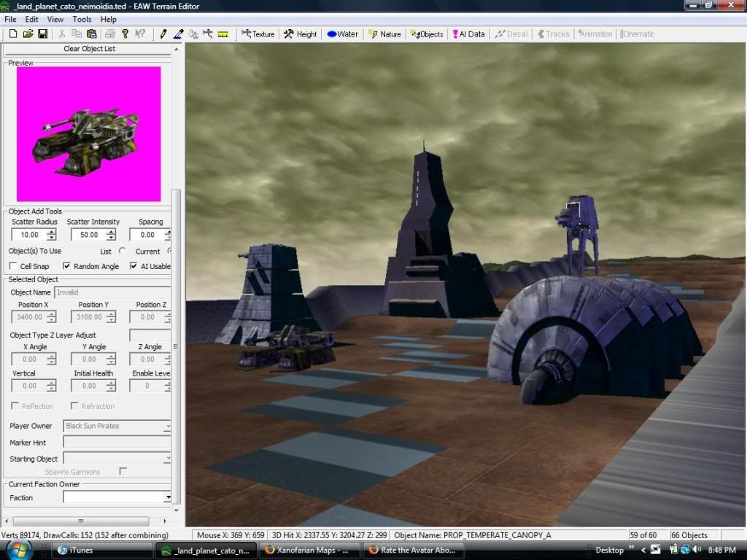Click the About question mark icon
The height and width of the screenshot is (560, 747).
click(x=125, y=34)
